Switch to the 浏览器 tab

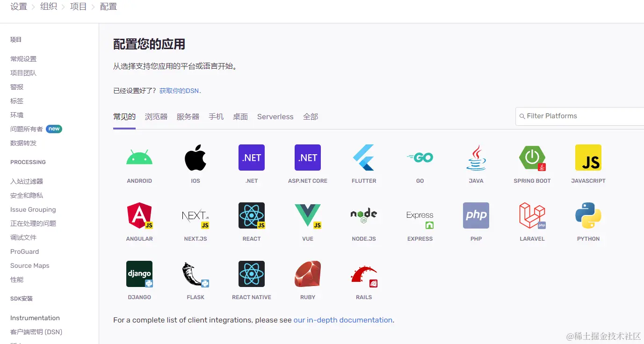click(156, 117)
